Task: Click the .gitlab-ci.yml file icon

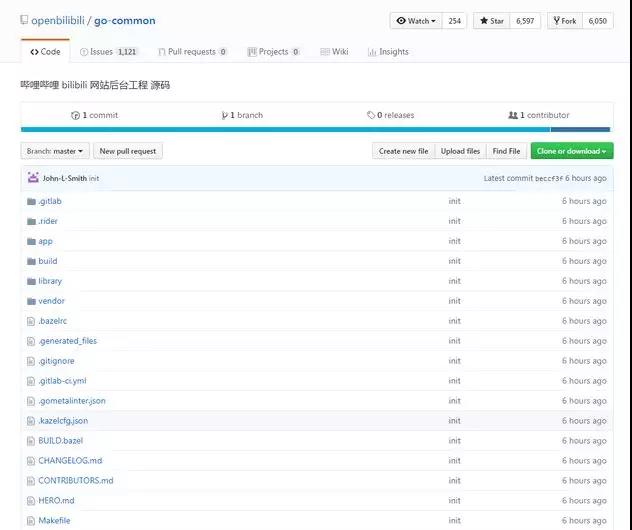Action: click(31, 381)
